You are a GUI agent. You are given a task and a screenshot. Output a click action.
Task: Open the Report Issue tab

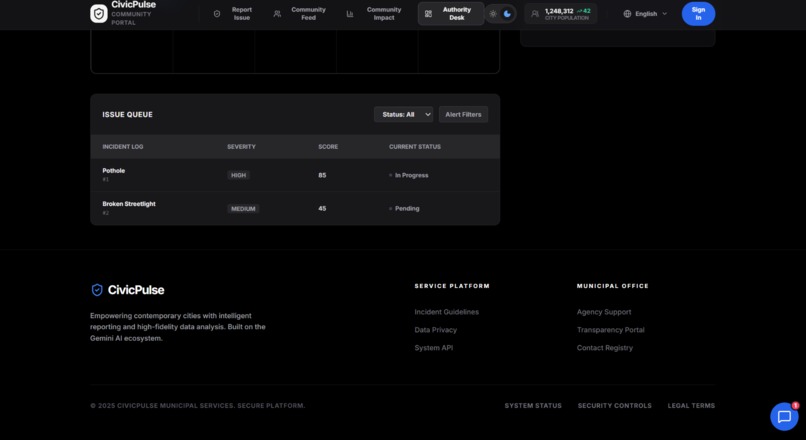pos(233,14)
